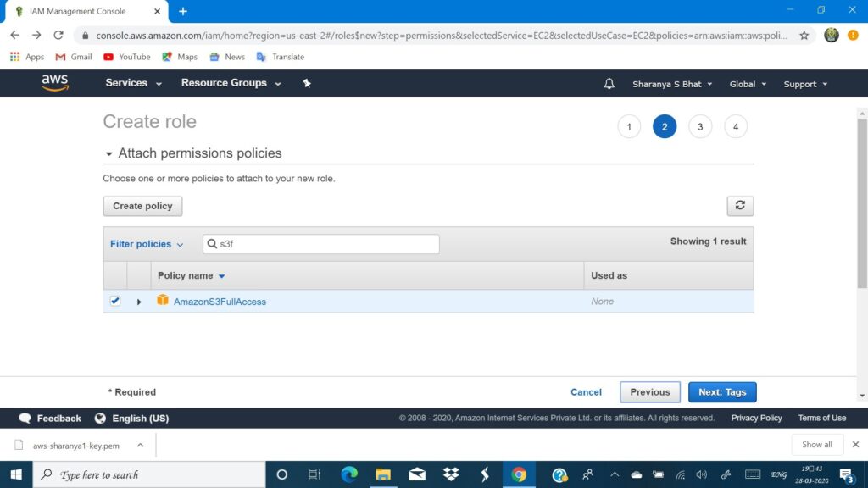Open the Support dropdown menu
Viewport: 868px width, 488px height.
[805, 84]
